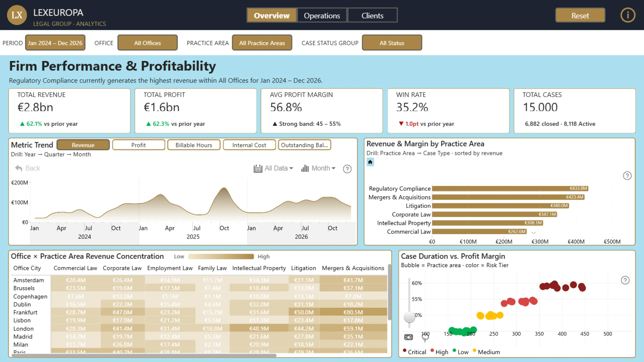
Task: Click the Reset button
Action: click(580, 15)
